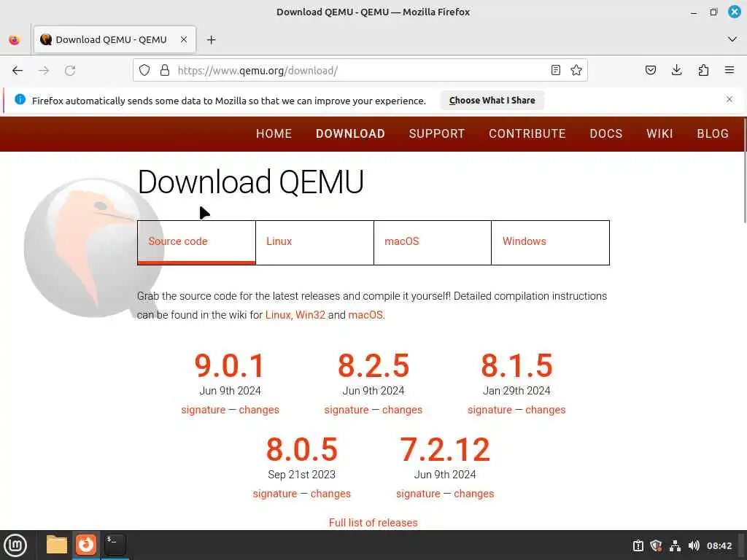The image size is (747, 560).
Task: Click the page vertical scrollbar thumb
Action: 744,171
